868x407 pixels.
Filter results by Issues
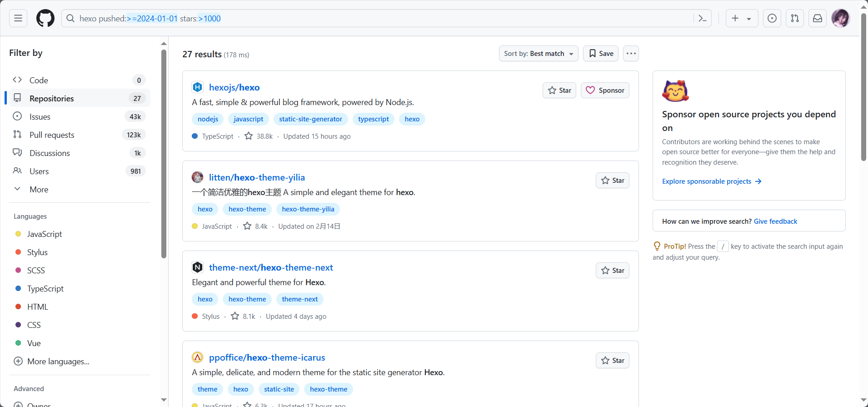[40, 117]
